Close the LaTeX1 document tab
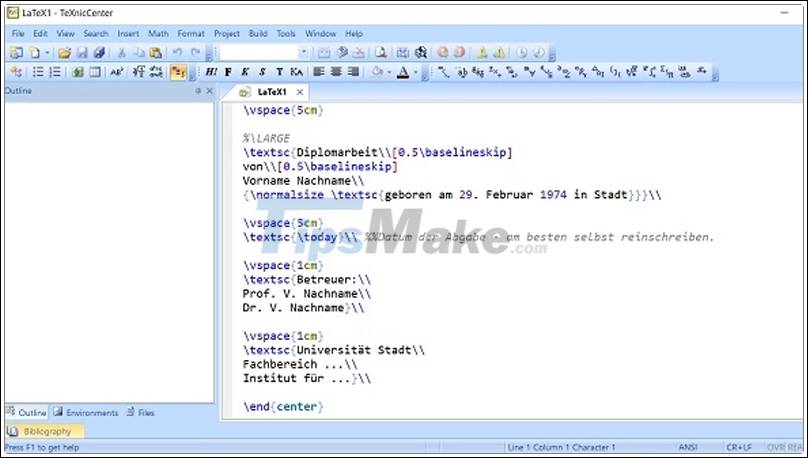This screenshot has height=458, width=808. (x=300, y=92)
